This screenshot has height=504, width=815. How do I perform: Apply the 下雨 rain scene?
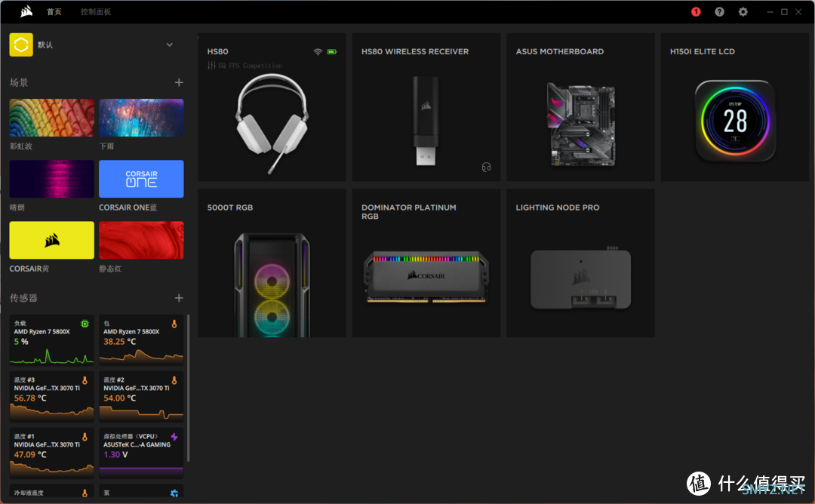pyautogui.click(x=141, y=118)
